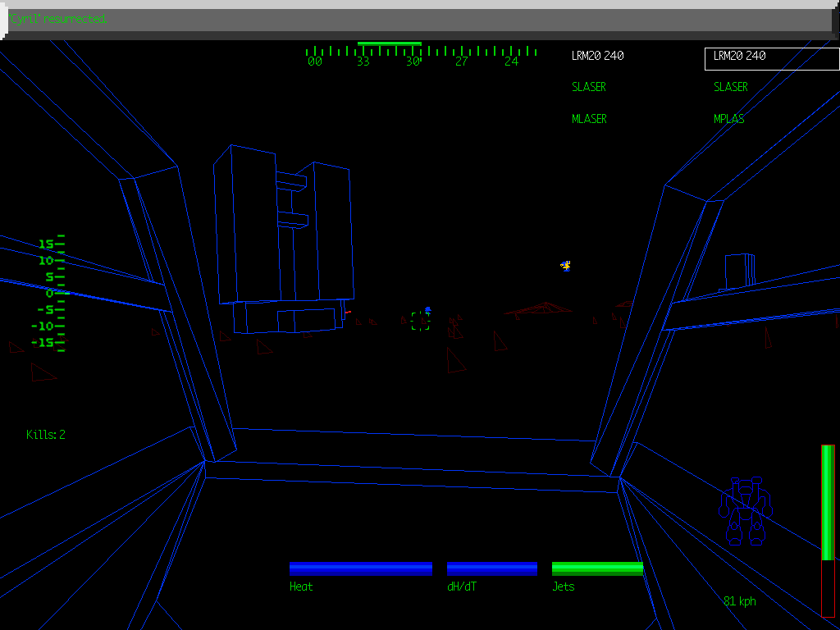Select the boxed LRM20 240 weapon

pyautogui.click(x=770, y=57)
